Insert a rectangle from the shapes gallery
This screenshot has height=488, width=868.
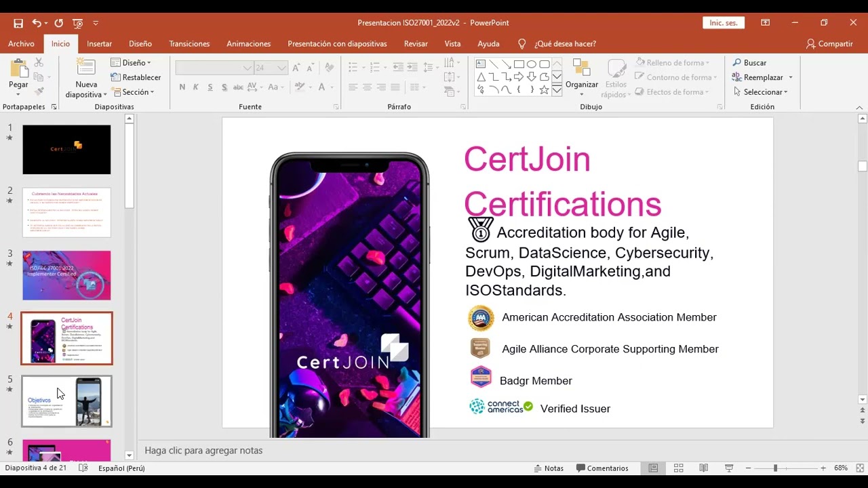[519, 64]
